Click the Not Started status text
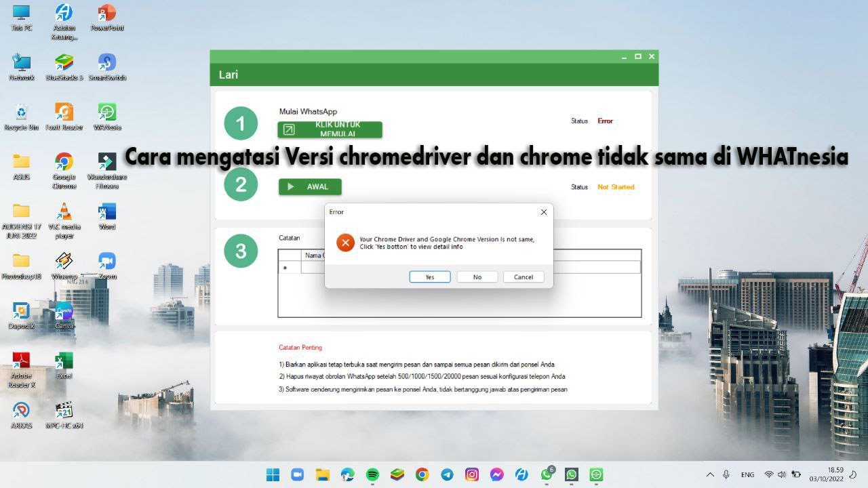This screenshot has height=488, width=868. point(616,187)
